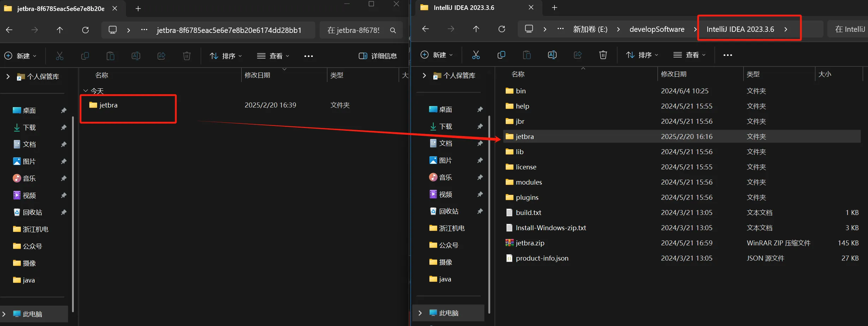Expand 个人保管库 in jetbra window sidebar
Viewport: 868px width, 326px height.
(8, 76)
